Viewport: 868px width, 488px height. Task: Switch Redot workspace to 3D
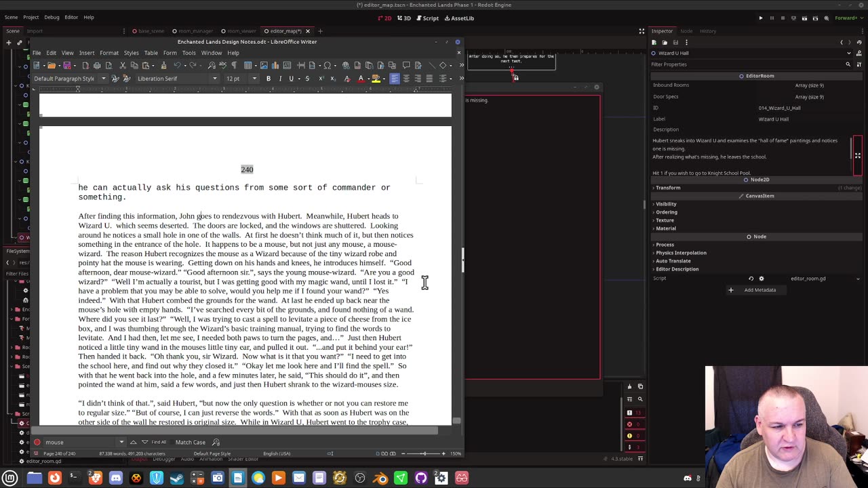coord(404,18)
